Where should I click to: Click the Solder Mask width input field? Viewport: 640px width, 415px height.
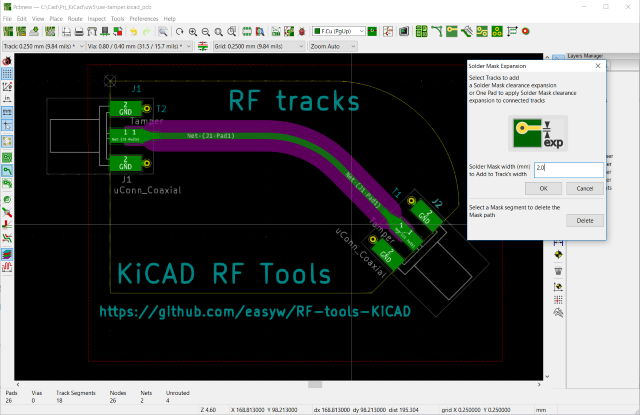(567, 169)
